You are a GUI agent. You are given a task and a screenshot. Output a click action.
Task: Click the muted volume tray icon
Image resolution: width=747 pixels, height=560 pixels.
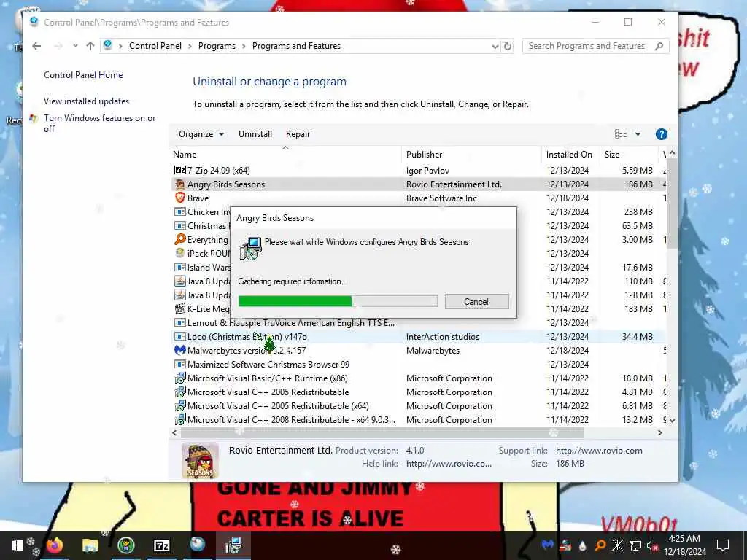pyautogui.click(x=651, y=545)
